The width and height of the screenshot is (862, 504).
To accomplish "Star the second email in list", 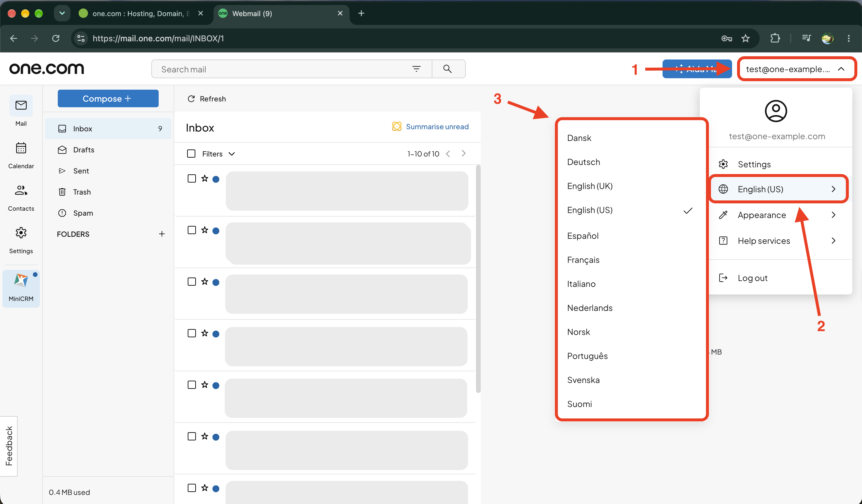I will point(204,230).
